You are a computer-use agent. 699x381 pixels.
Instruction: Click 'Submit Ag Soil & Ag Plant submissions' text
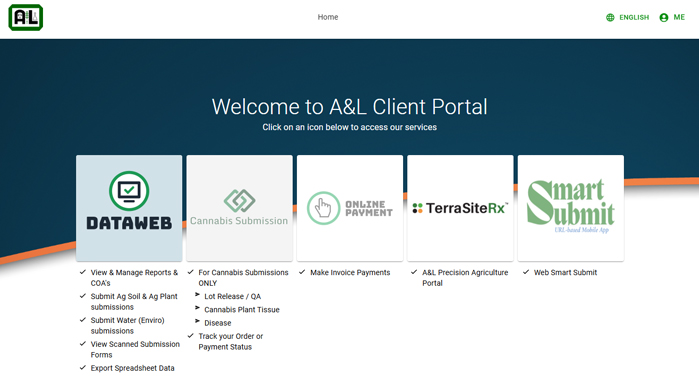pyautogui.click(x=134, y=302)
